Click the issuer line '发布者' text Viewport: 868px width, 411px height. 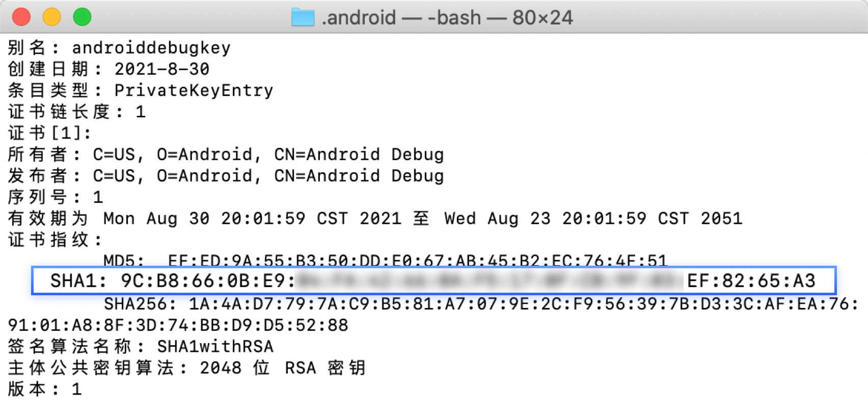tap(37, 176)
